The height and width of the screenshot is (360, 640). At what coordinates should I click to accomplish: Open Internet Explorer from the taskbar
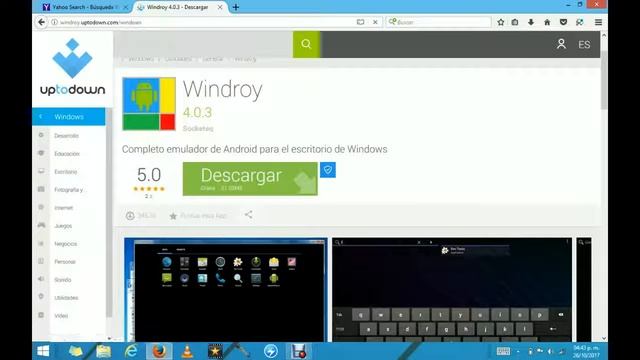131,351
